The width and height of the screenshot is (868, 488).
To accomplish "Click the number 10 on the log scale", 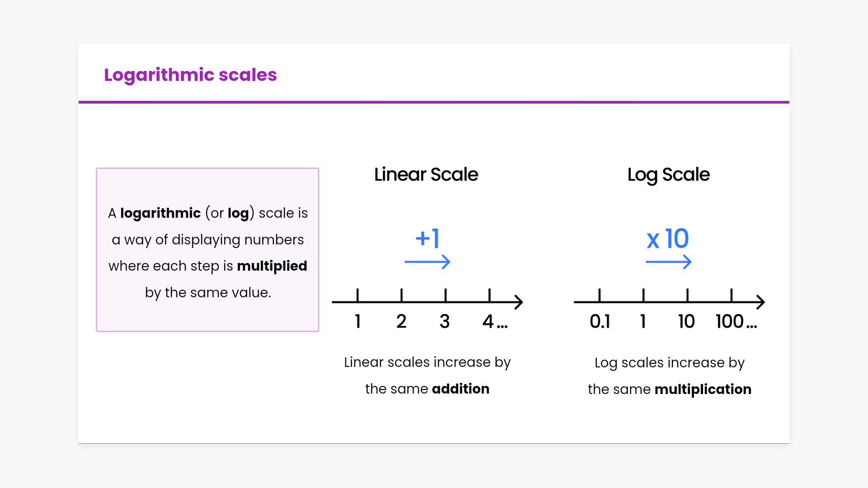I will coord(686,322).
